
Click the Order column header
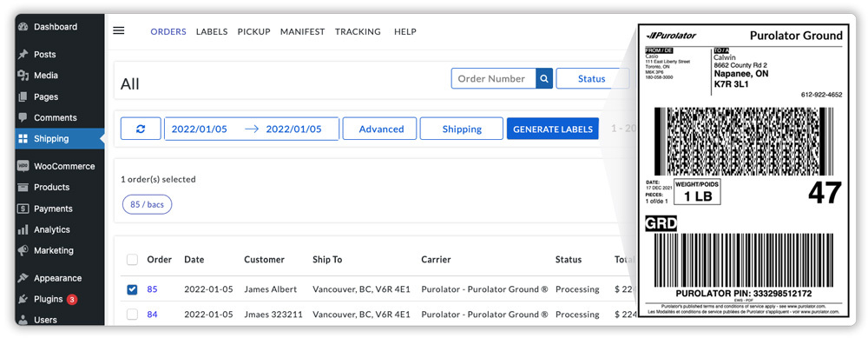tap(160, 259)
